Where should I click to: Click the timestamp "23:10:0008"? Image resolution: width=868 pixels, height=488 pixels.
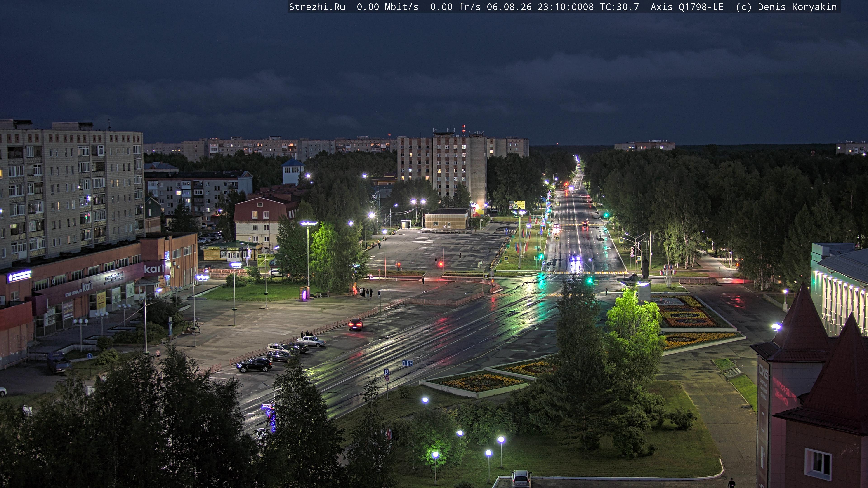click(x=566, y=7)
